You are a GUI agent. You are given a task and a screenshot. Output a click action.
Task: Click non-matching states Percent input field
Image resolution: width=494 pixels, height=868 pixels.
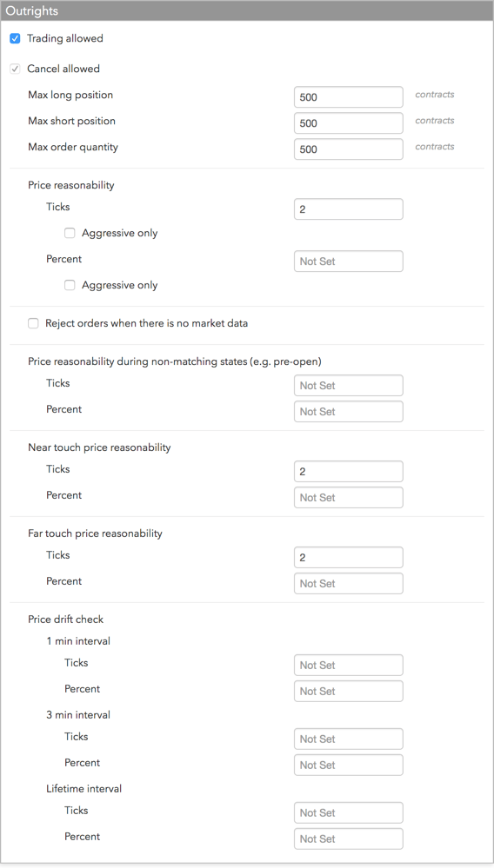click(349, 411)
